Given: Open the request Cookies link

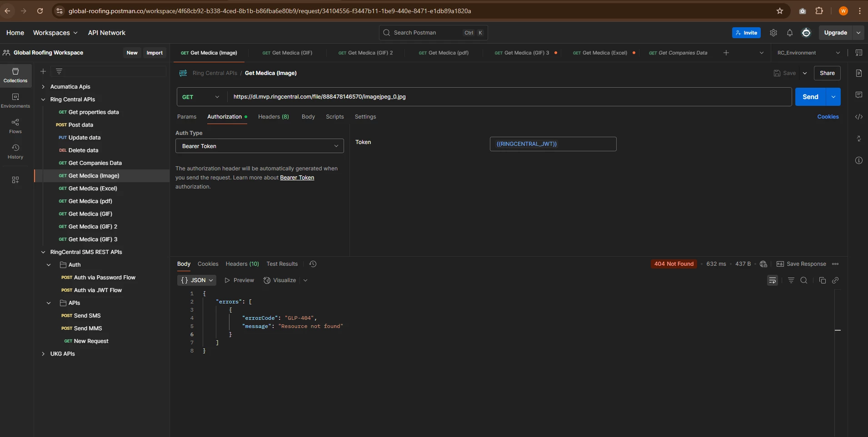Looking at the screenshot, I should click(x=828, y=117).
